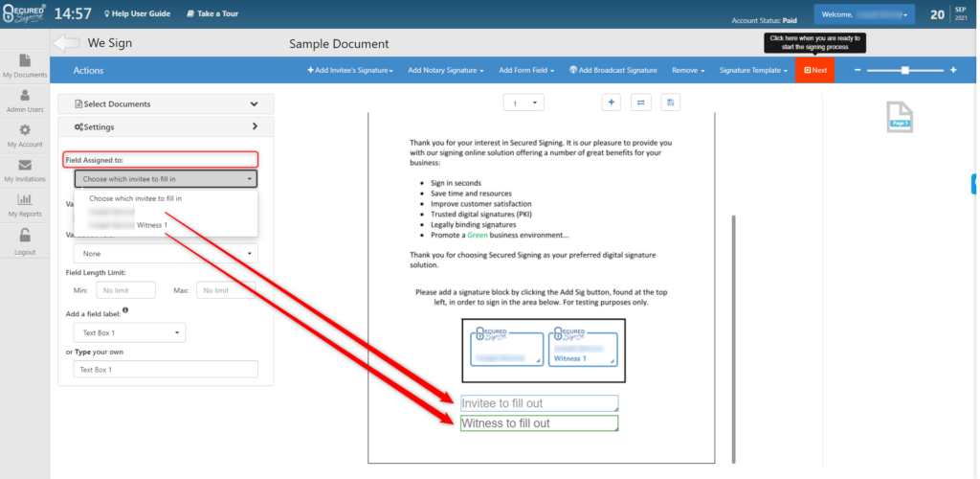Image resolution: width=980 pixels, height=479 pixels.
Task: Open Add Invitee's Signature menu
Action: pyautogui.click(x=350, y=71)
